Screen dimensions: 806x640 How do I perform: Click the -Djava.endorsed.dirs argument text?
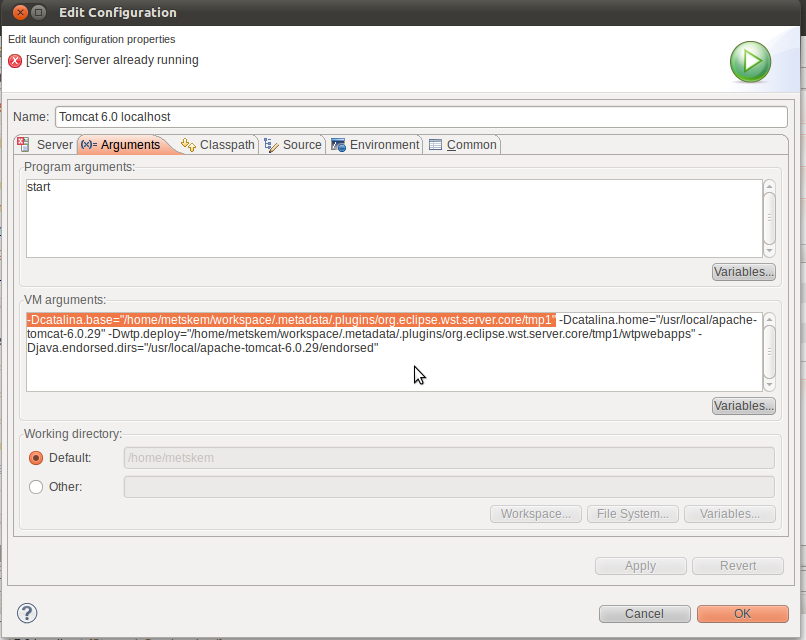[203, 348]
